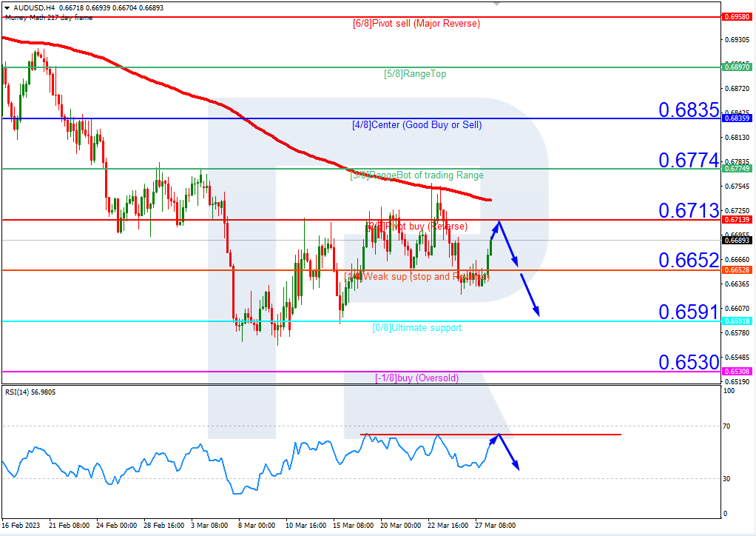Image resolution: width=756 pixels, height=536 pixels.
Task: Click the [2/8]Pivot buy (Reverse) text
Action: click(x=416, y=226)
